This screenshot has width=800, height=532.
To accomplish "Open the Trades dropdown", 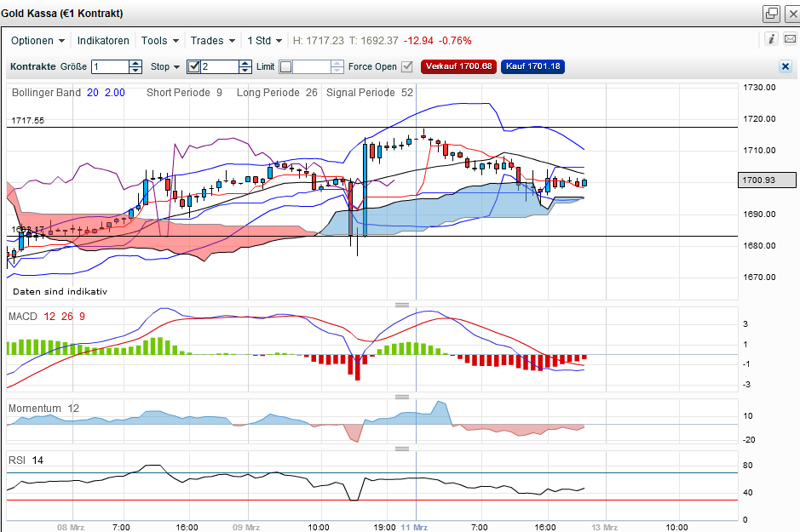I will (x=210, y=40).
